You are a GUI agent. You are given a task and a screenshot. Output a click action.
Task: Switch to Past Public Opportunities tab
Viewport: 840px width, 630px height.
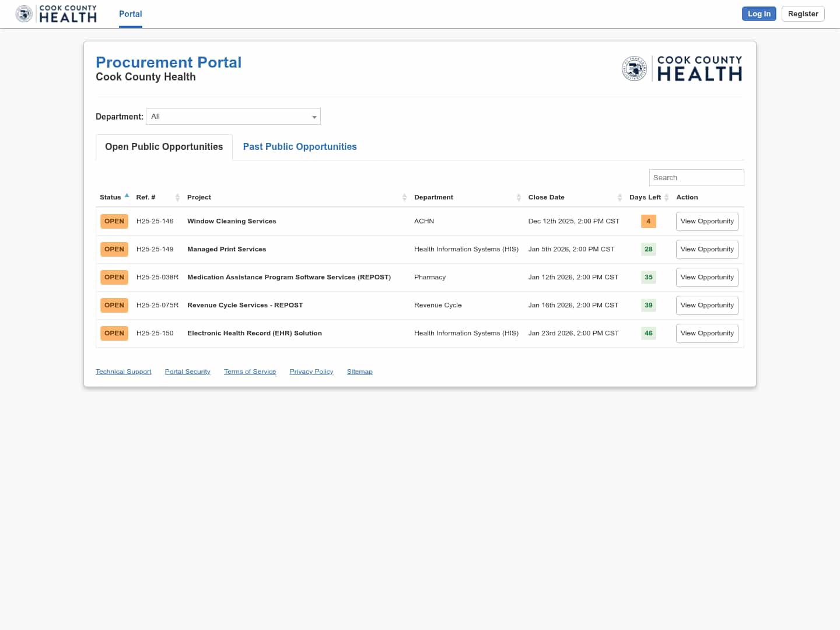pos(300,147)
